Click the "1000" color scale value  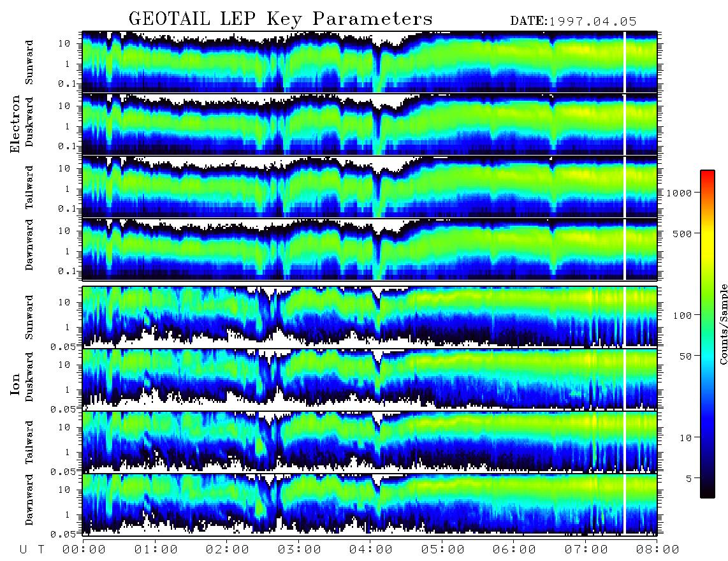click(x=679, y=193)
